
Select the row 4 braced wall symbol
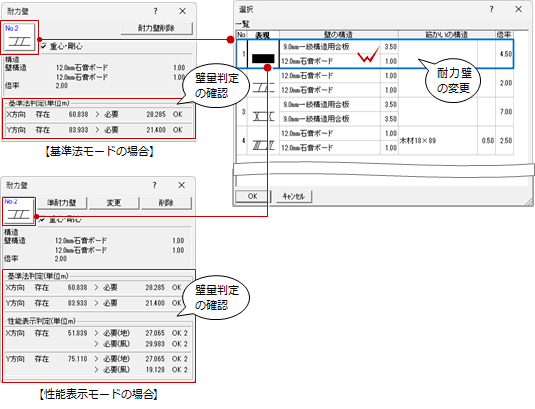263,141
